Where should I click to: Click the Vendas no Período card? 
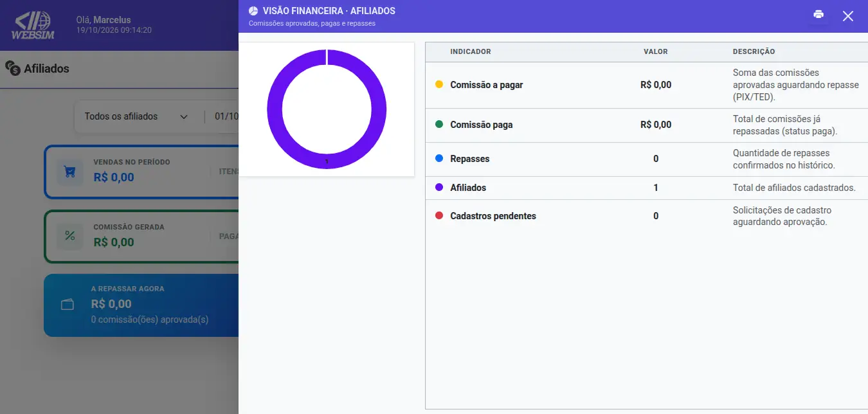[141, 172]
